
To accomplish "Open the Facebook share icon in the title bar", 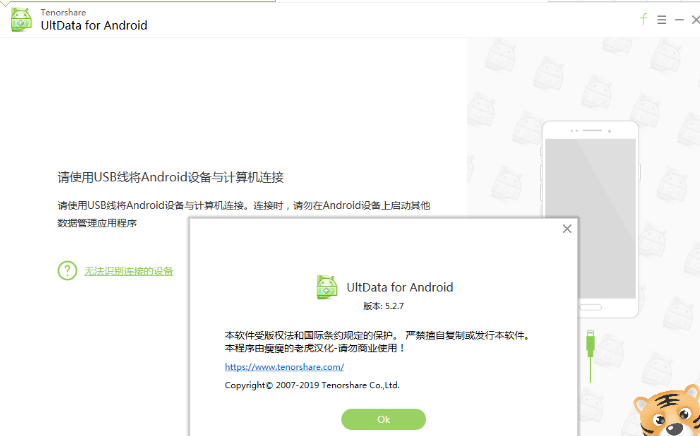I will [x=643, y=19].
